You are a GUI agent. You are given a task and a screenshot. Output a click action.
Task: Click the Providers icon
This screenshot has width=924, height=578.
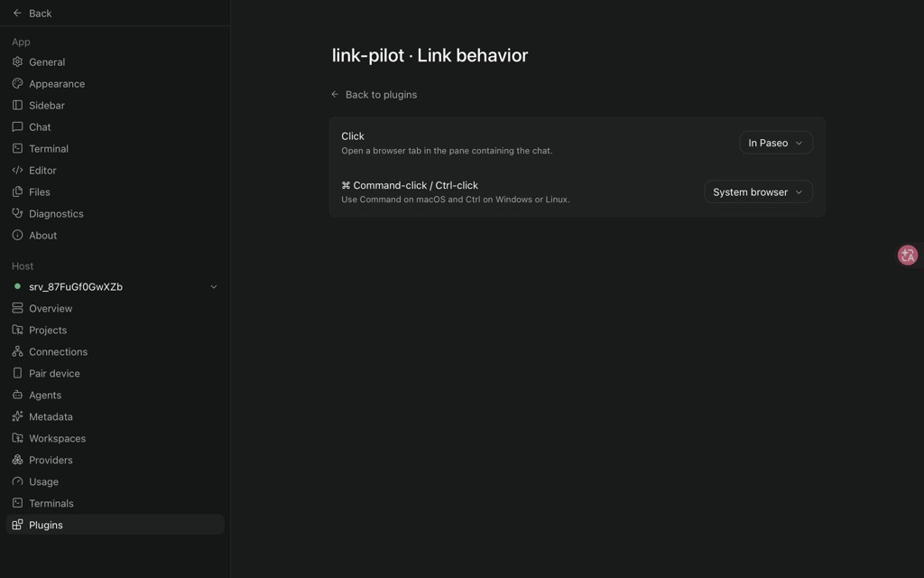pyautogui.click(x=18, y=460)
